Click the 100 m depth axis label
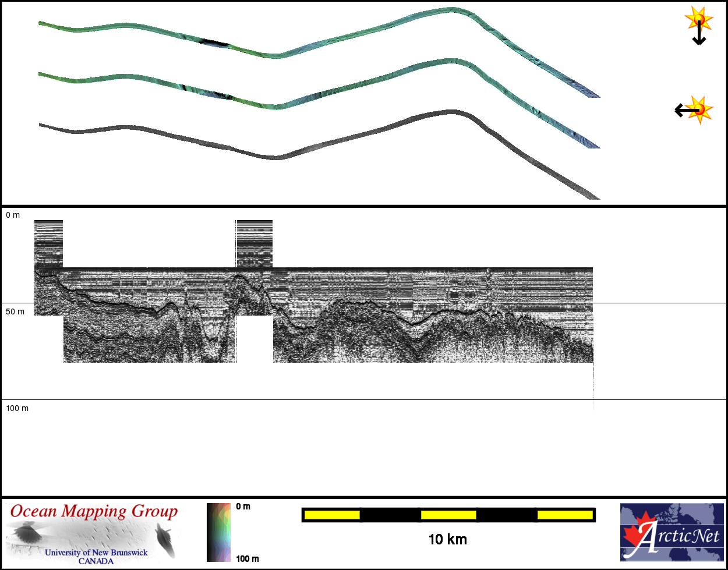 17,409
